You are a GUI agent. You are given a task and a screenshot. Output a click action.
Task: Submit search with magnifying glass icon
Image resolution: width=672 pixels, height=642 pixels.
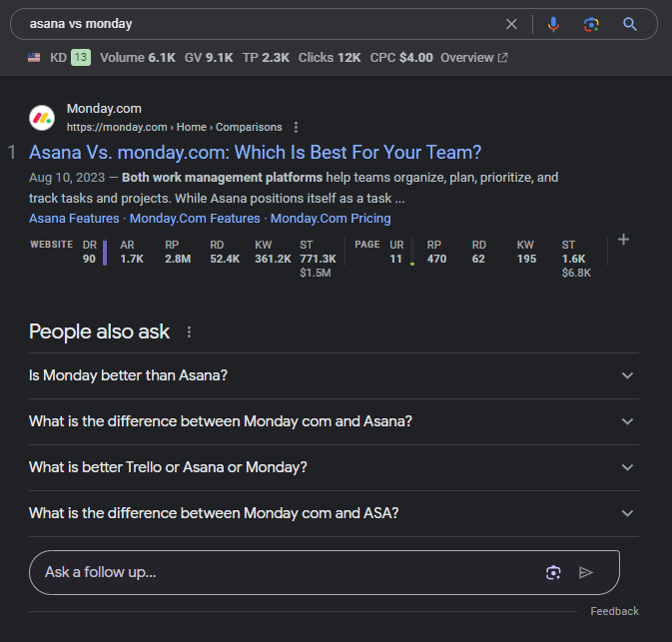630,24
